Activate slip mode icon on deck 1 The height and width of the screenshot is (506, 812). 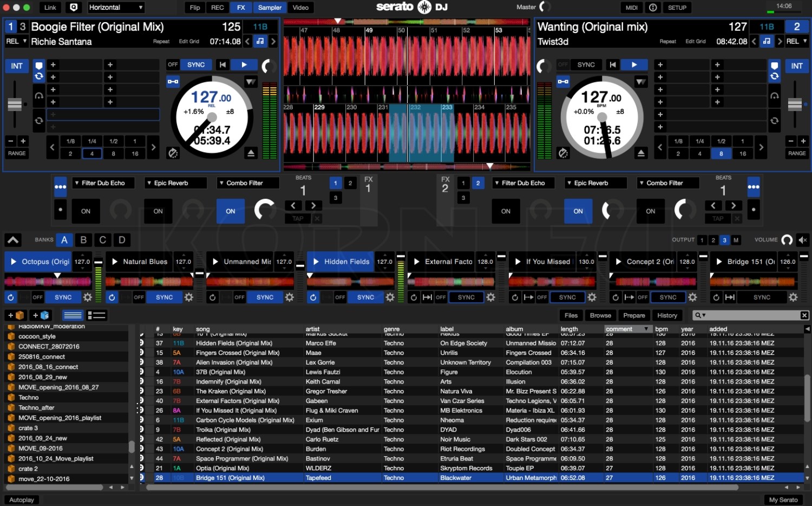coord(173,82)
